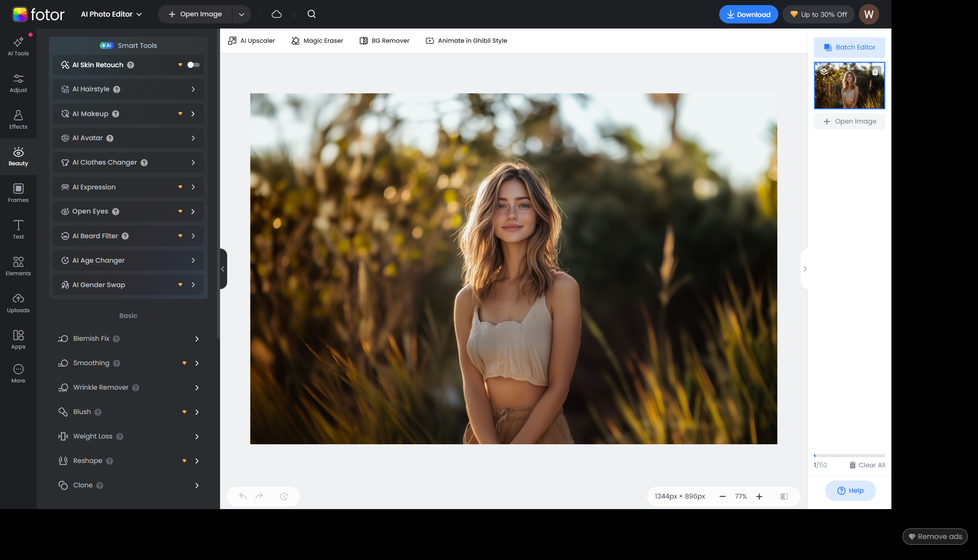Click the zoom out minus icon
The width and height of the screenshot is (978, 560).
[723, 496]
